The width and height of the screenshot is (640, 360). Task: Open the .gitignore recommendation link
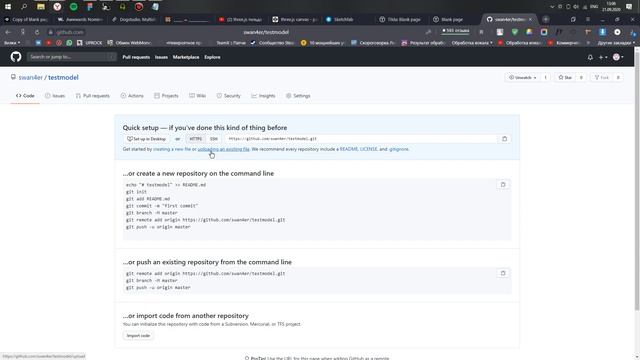398,149
